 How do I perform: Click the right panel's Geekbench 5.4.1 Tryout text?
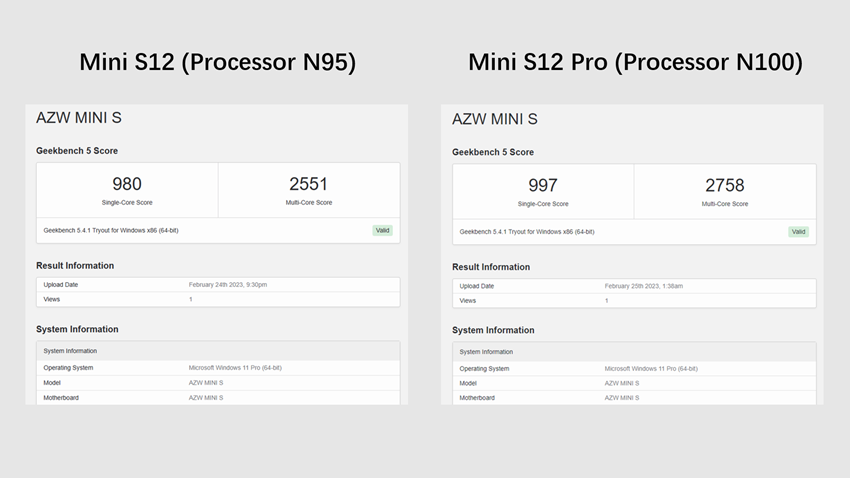point(527,231)
